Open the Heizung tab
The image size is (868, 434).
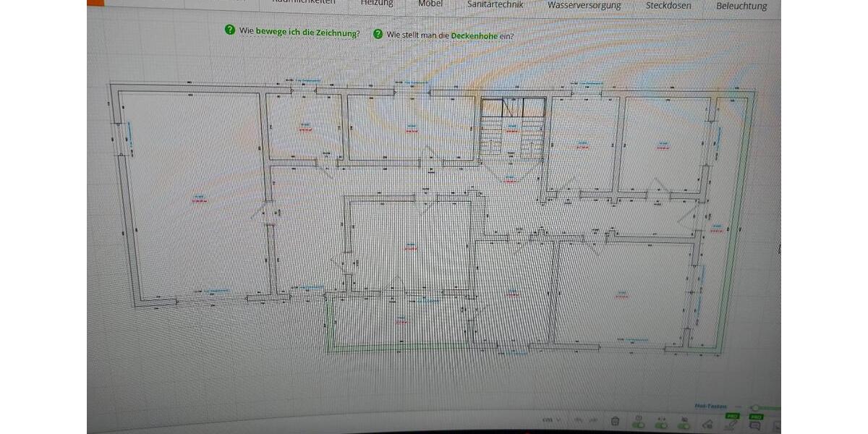(377, 4)
